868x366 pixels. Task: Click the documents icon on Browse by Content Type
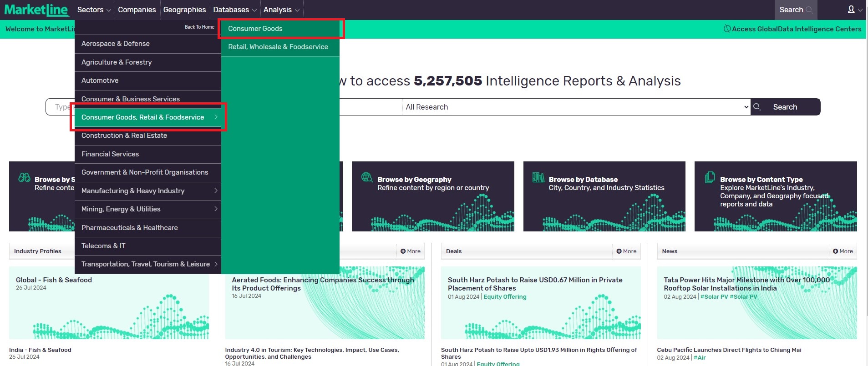tap(710, 177)
